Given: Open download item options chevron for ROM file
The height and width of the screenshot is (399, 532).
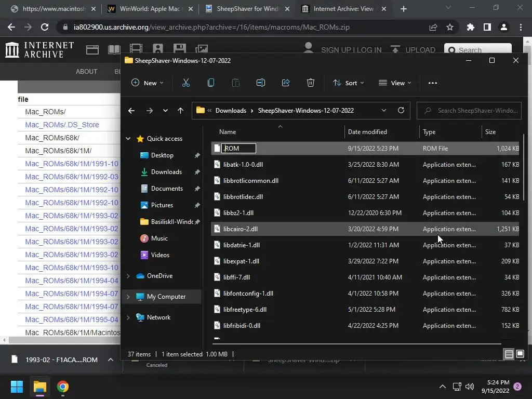Looking at the screenshot, I should [111, 360].
